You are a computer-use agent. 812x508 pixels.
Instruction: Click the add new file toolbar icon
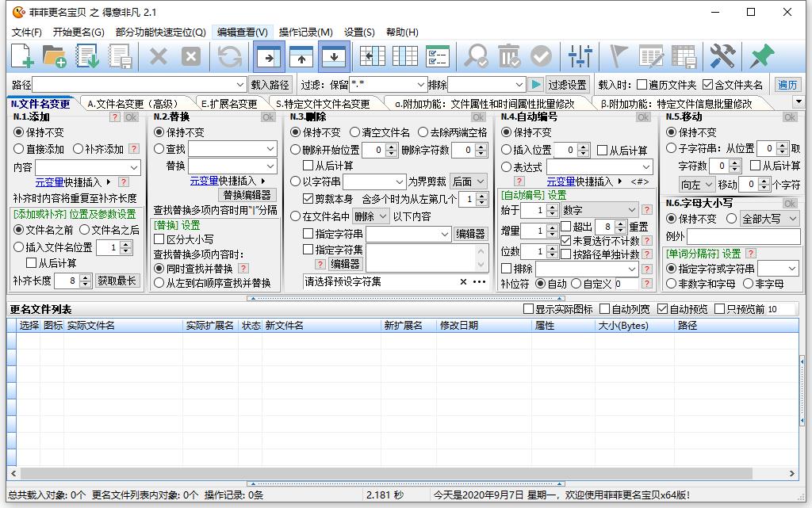[x=22, y=56]
